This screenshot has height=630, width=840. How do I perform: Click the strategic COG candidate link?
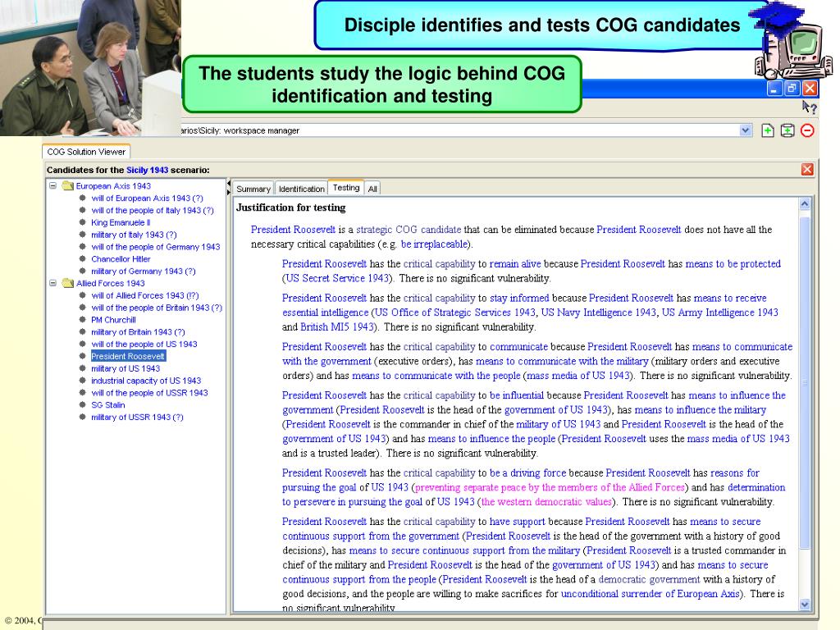(409, 230)
